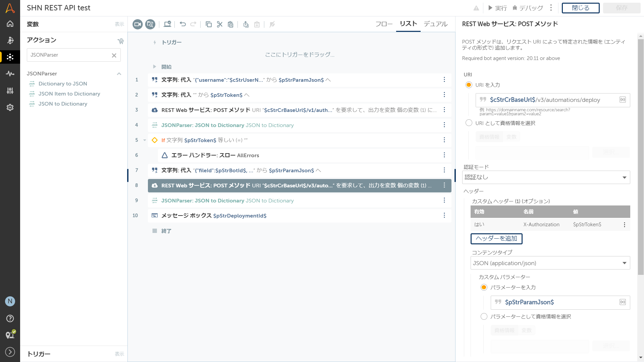This screenshot has height=362, width=644.
Task: Open the Home icon in left sidebar
Action: (10, 24)
